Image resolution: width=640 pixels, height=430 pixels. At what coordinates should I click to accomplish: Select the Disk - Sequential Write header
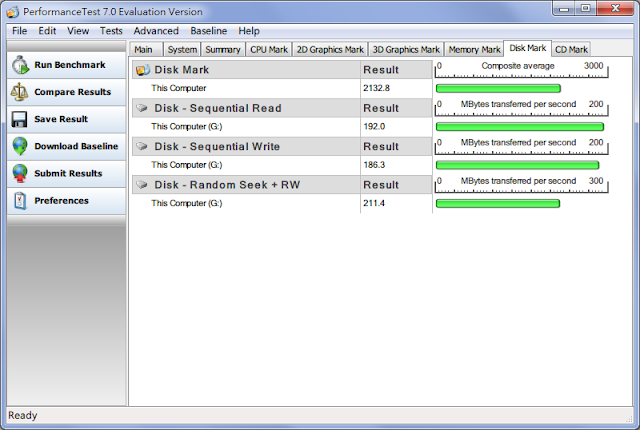(x=246, y=146)
